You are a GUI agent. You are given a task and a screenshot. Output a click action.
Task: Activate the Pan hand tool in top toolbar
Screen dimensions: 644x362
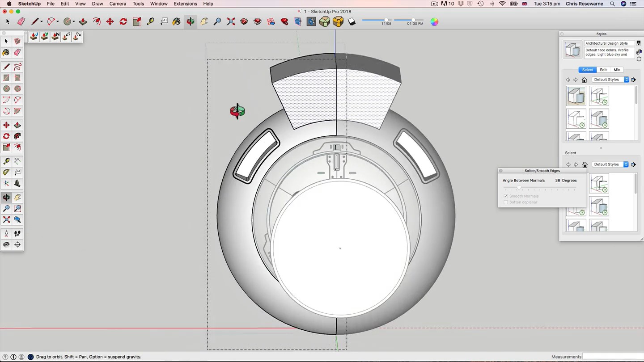point(204,21)
